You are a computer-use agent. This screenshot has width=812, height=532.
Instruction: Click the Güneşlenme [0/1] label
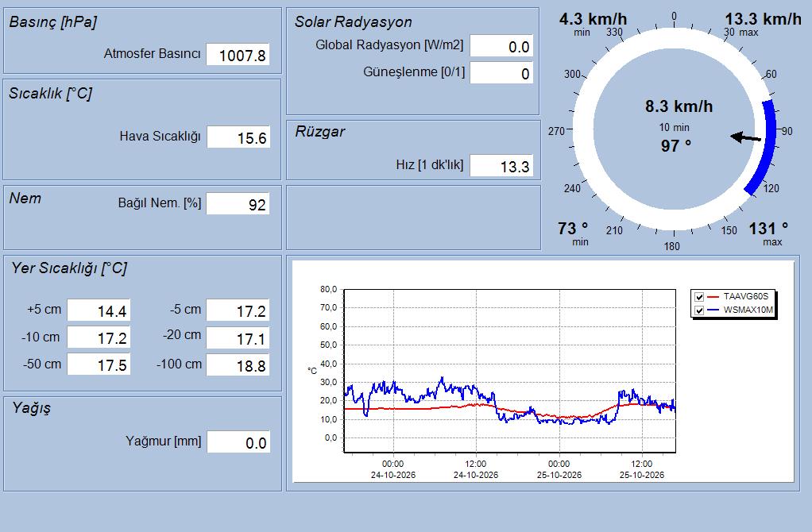point(414,72)
